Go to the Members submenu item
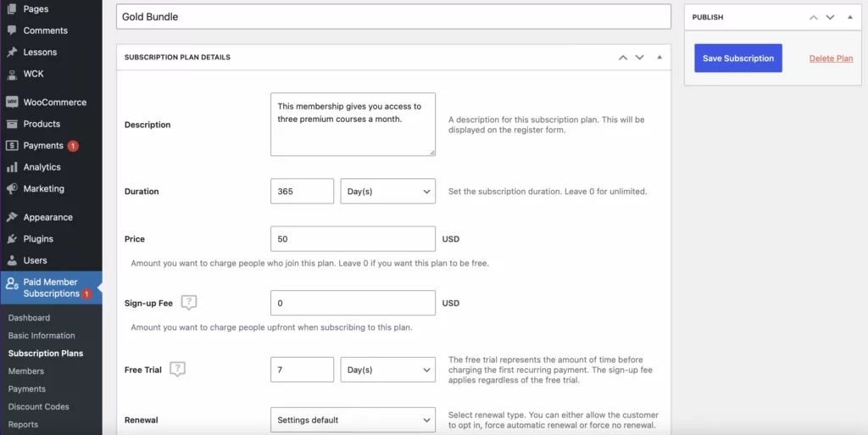 [26, 371]
